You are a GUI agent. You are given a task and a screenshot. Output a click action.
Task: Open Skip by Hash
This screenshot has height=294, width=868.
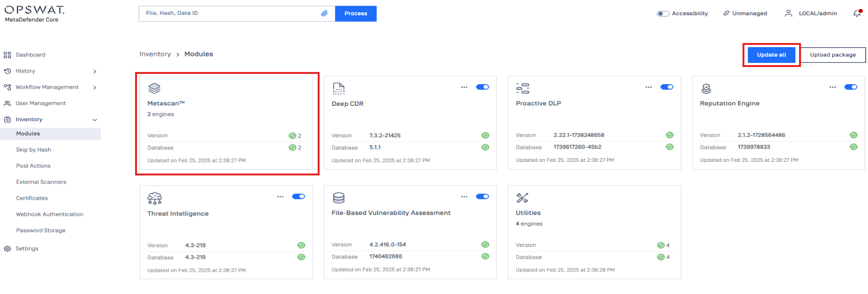pos(34,150)
